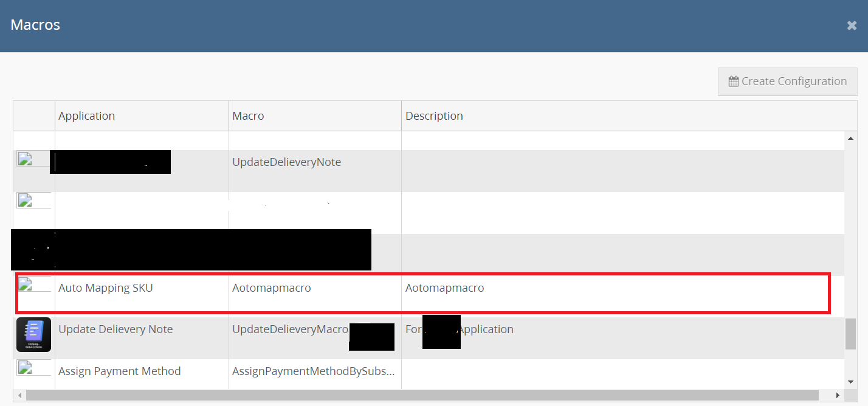This screenshot has width=868, height=406.
Task: Click the horizontal scrollbar right arrow
Action: tap(838, 396)
